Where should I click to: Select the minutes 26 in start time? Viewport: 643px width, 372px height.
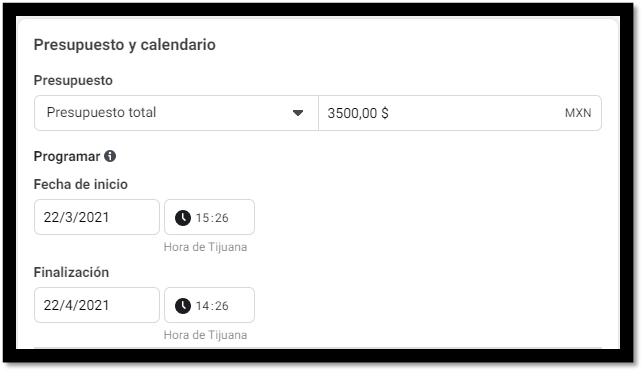click(221, 218)
